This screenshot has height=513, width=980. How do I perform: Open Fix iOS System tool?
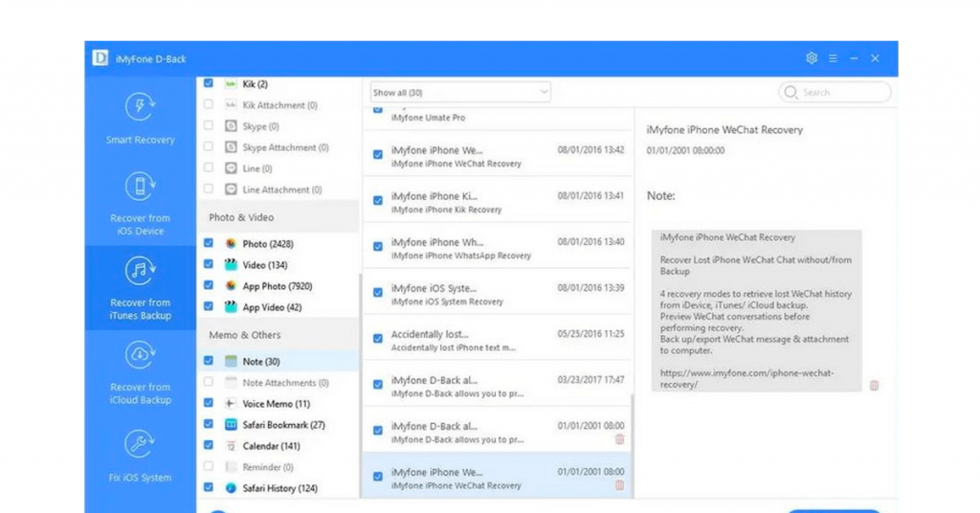[140, 456]
